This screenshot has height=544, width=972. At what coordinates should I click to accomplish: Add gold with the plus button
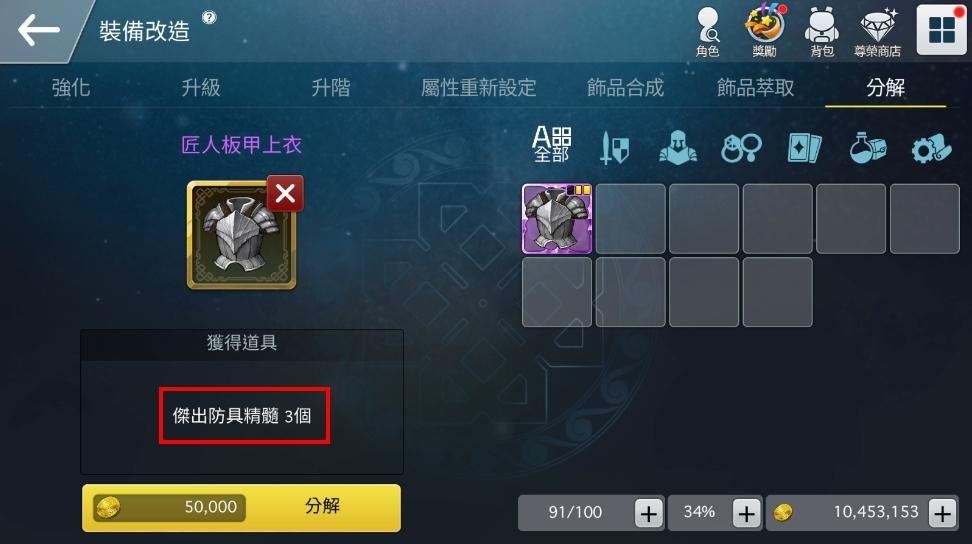click(x=942, y=513)
